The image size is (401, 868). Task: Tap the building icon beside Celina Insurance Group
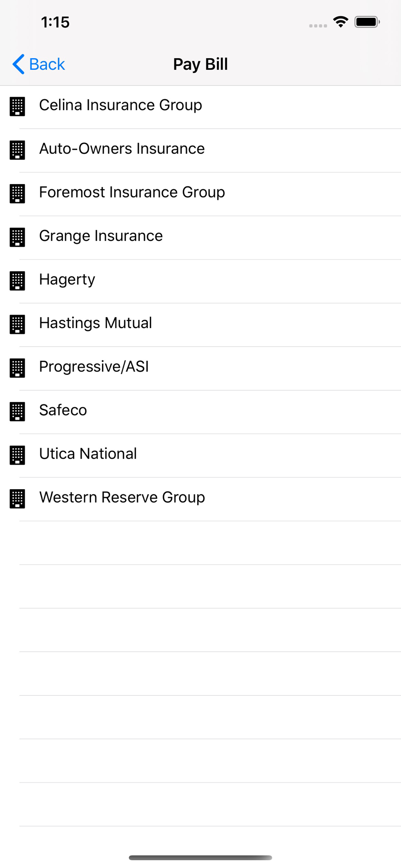[17, 106]
